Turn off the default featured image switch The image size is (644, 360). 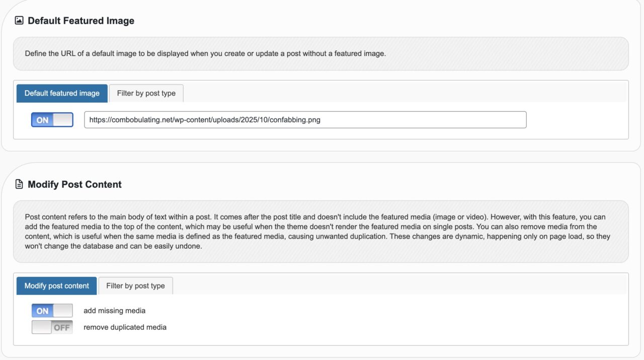click(52, 120)
